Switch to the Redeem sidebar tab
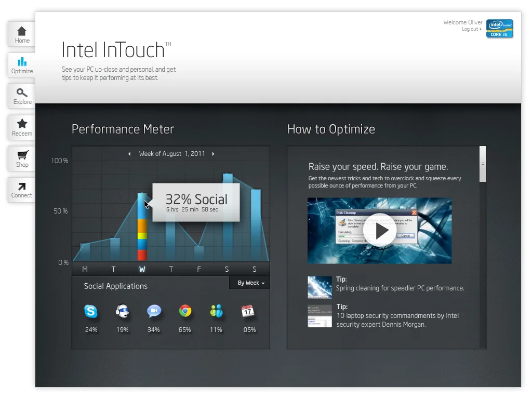Viewport: 532px width, 399px height. pos(22,128)
